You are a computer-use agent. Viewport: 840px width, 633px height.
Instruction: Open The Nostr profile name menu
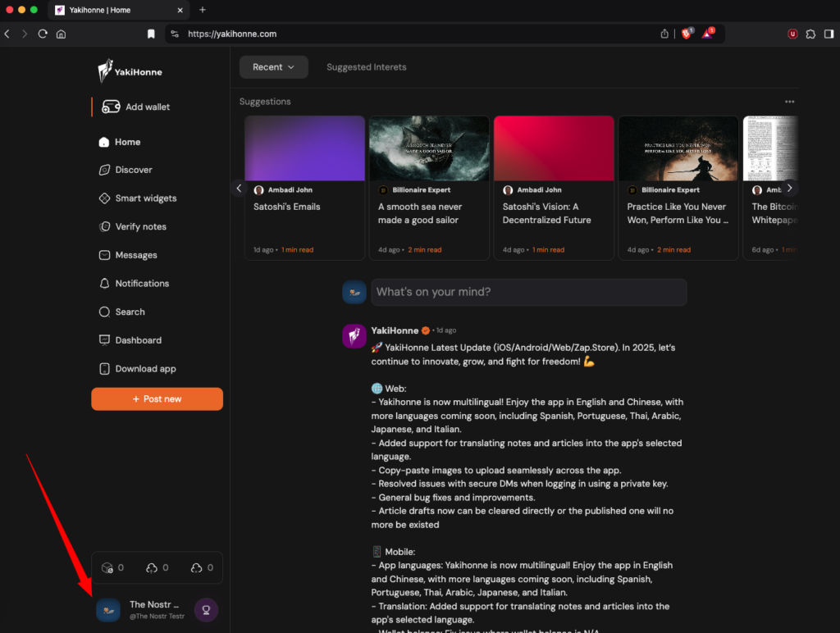click(154, 604)
